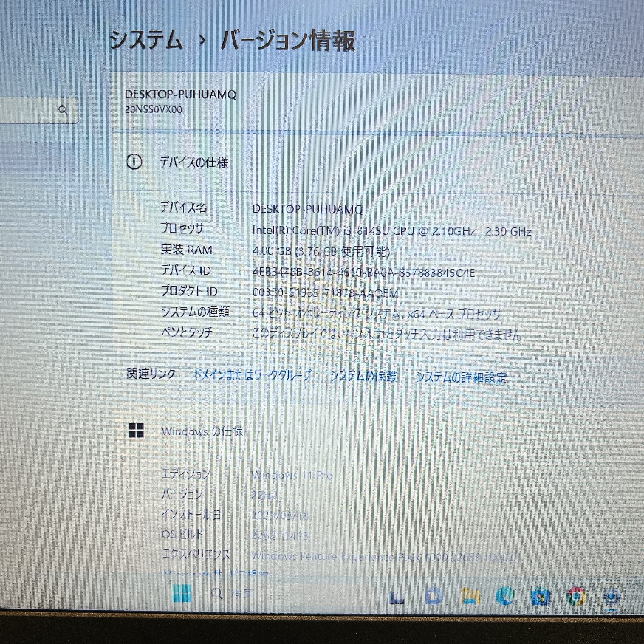
Task: Click the settings search magnifier icon
Action: coord(63,110)
